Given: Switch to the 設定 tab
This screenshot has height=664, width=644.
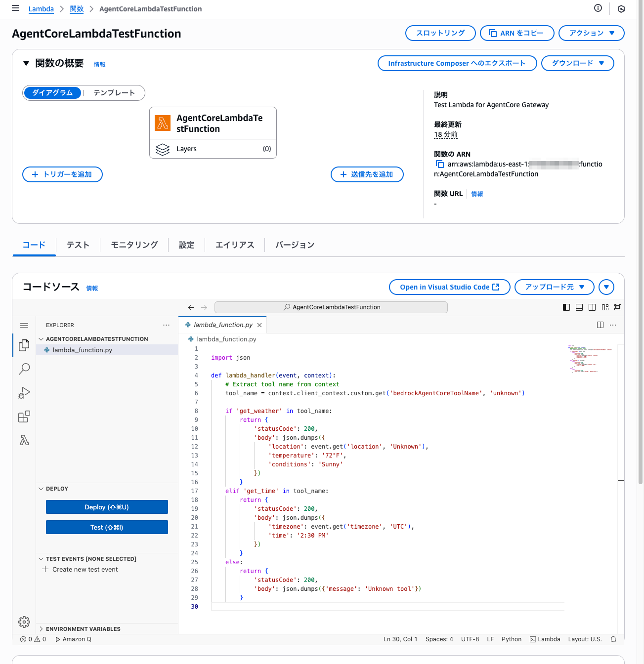Looking at the screenshot, I should click(187, 245).
